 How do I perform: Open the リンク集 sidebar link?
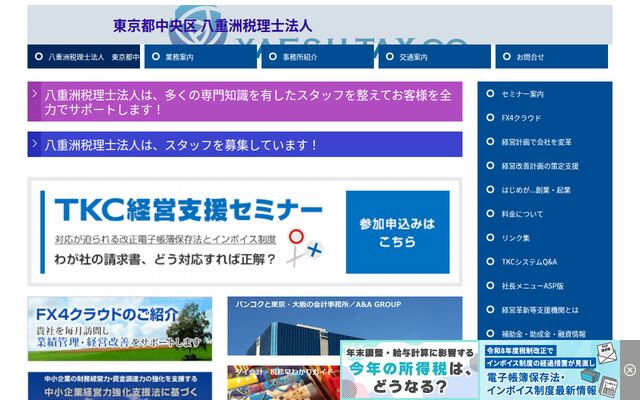pyautogui.click(x=516, y=238)
